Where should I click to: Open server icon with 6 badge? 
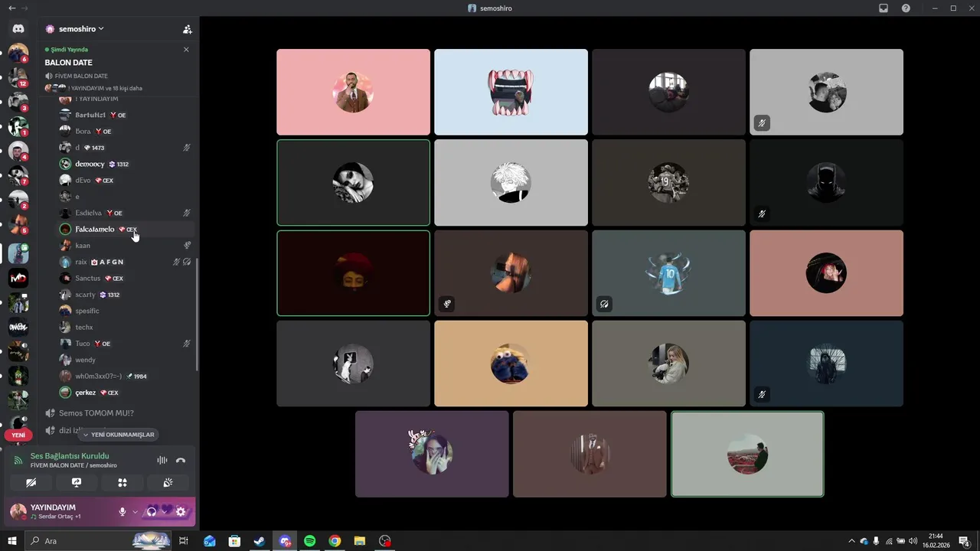coord(18,53)
